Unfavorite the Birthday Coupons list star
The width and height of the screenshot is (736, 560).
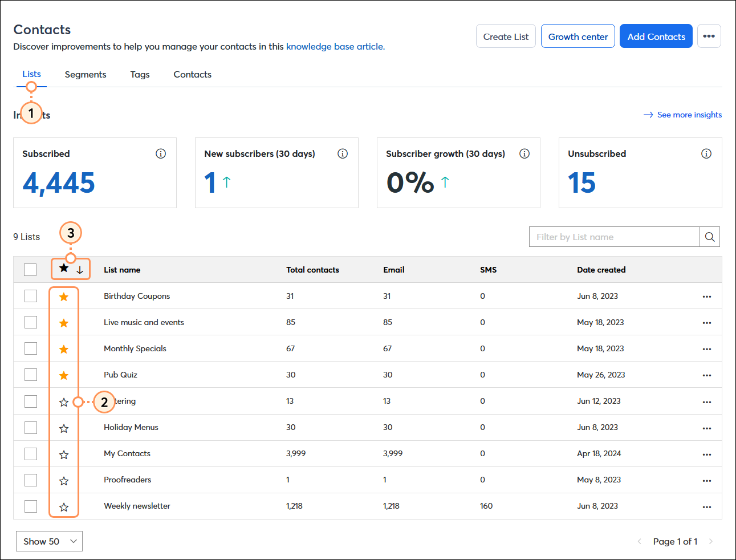tap(64, 297)
